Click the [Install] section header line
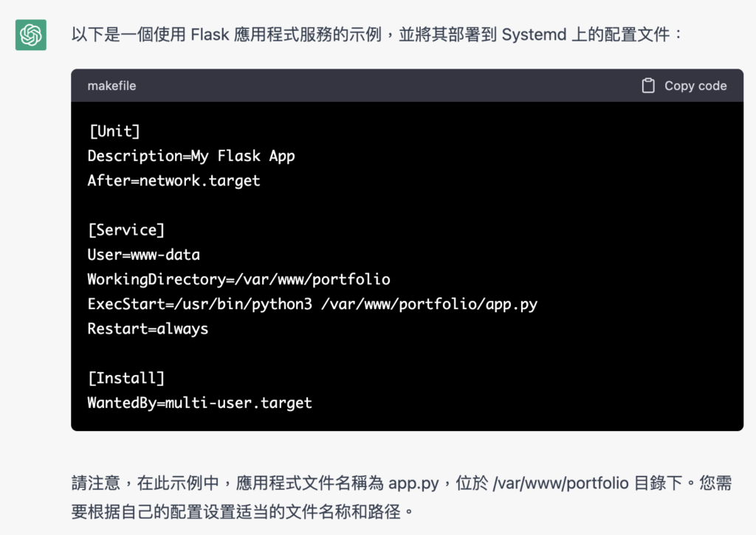Screen dimensions: 756x535 tap(126, 379)
